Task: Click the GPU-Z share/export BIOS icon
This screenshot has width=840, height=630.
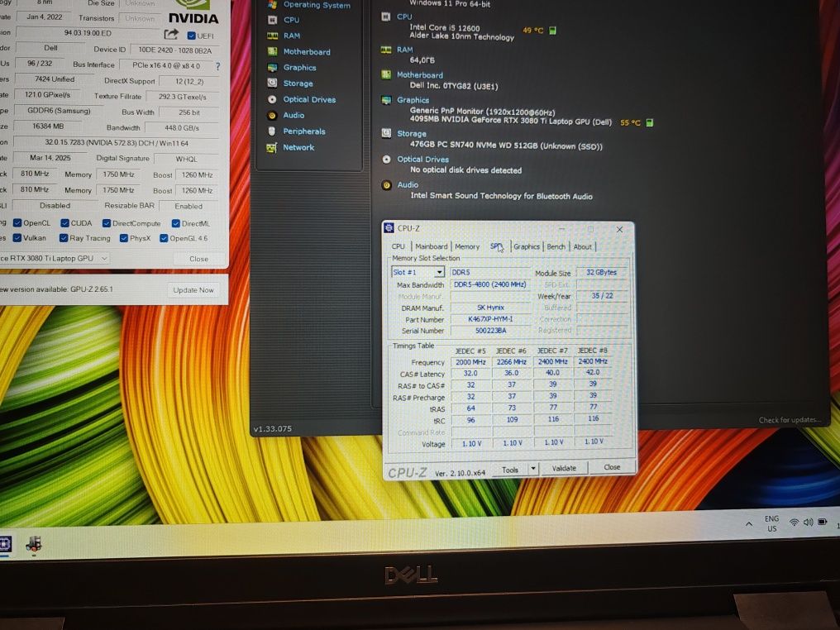Action: pos(171,34)
